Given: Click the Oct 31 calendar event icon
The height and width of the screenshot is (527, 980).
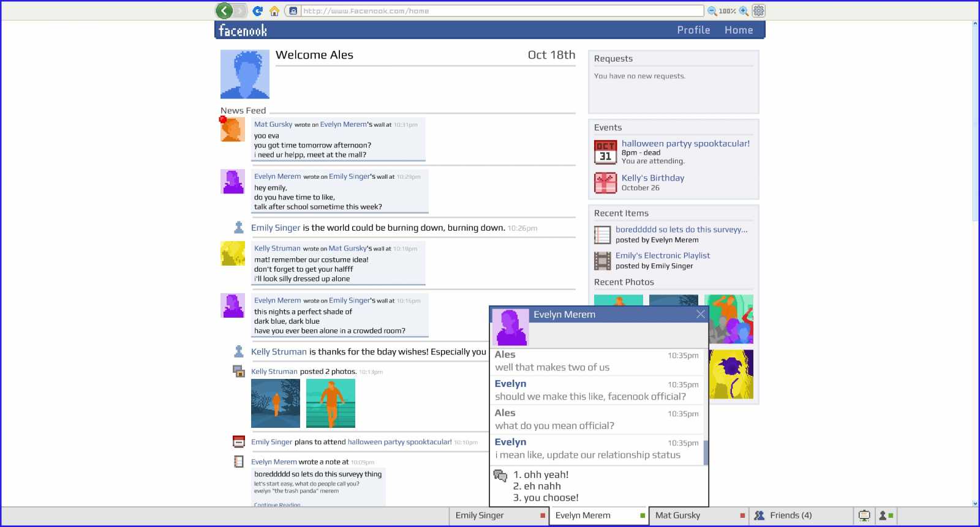Looking at the screenshot, I should coord(605,152).
